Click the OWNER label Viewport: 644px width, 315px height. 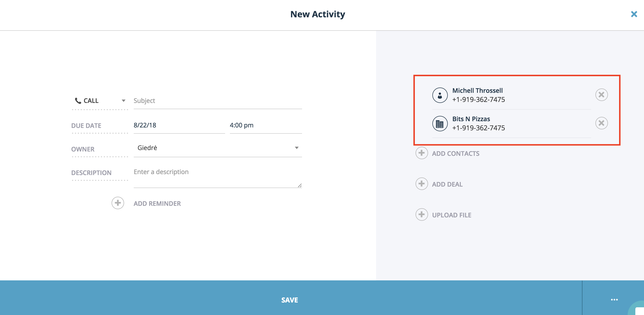(x=83, y=149)
